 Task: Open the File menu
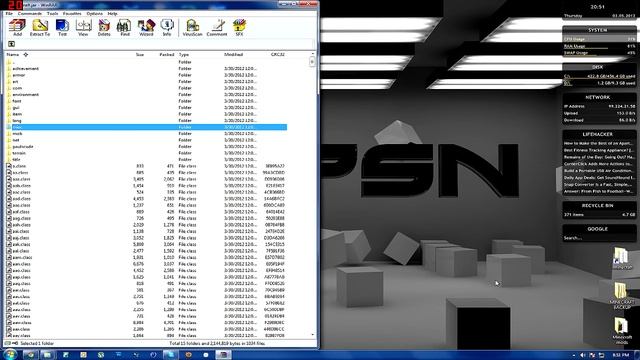click(x=9, y=13)
